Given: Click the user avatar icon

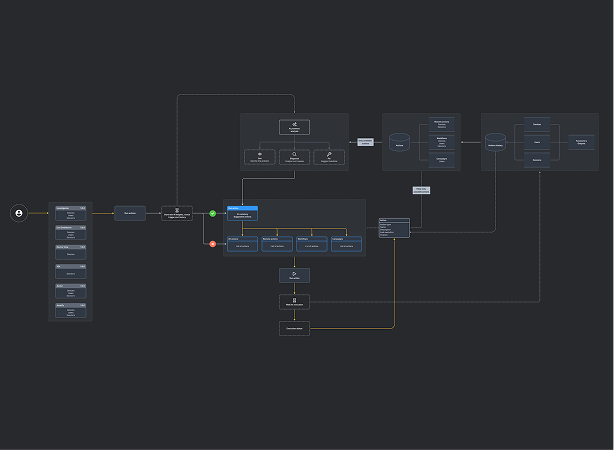Looking at the screenshot, I should 18,213.
